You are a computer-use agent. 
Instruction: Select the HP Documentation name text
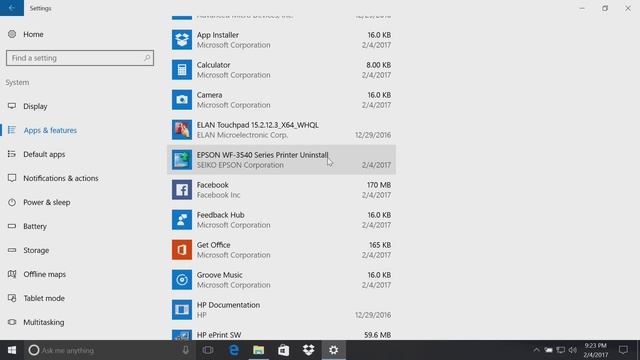point(228,305)
